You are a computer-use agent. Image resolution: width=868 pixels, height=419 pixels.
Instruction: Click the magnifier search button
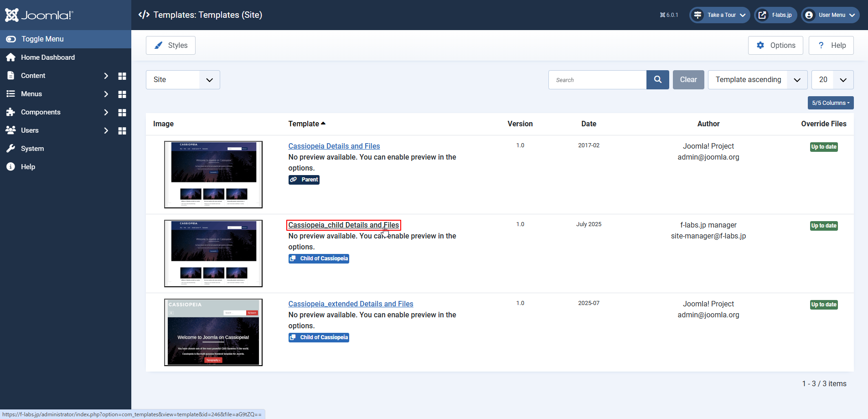[657, 80]
